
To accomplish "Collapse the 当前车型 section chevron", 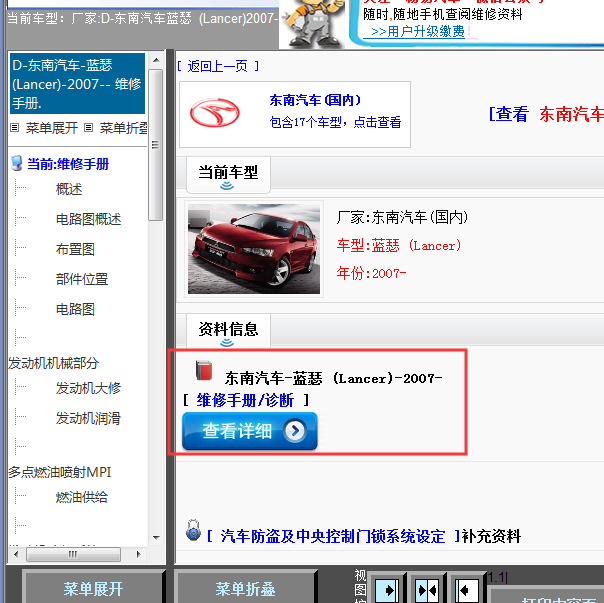I will pos(227,186).
